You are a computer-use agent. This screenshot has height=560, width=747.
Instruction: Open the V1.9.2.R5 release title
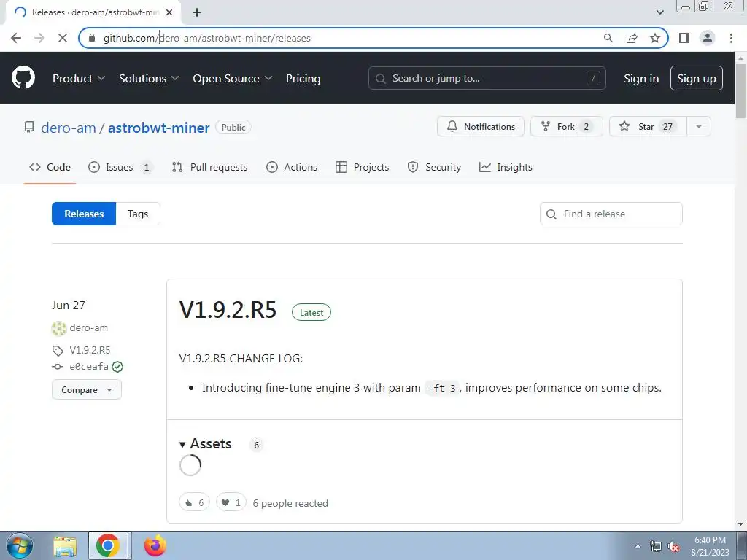point(228,310)
